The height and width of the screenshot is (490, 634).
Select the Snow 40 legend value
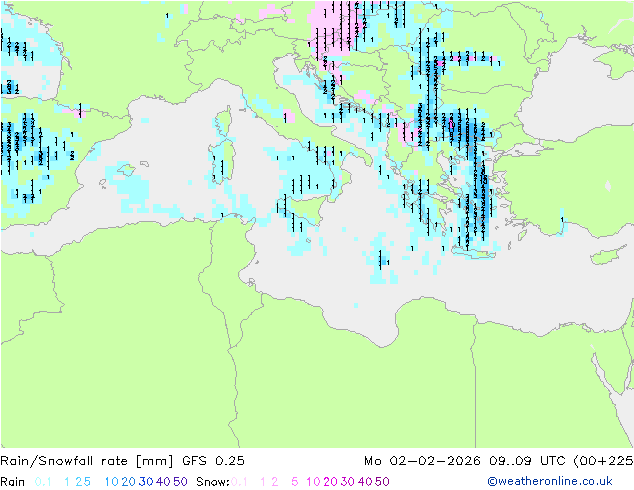tap(365, 482)
